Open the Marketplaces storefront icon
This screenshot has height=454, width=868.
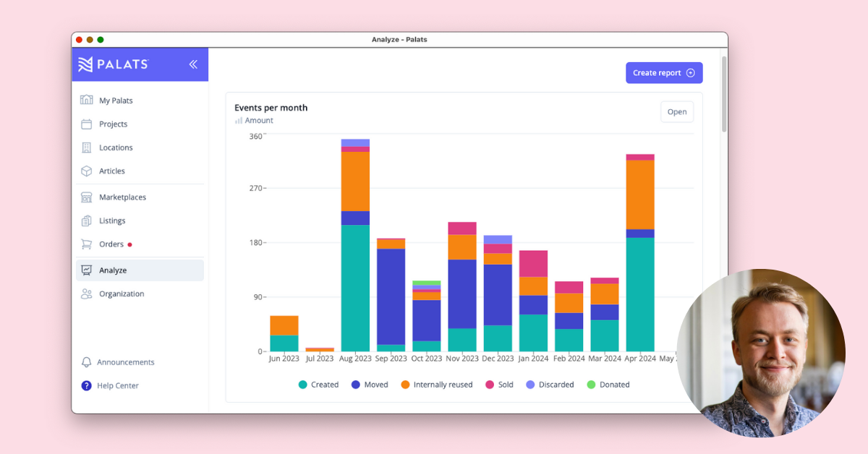coord(87,197)
